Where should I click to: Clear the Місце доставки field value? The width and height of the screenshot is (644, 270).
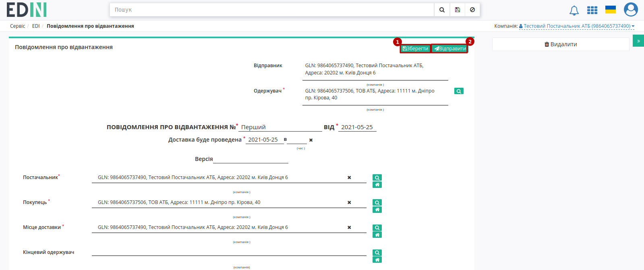coord(349,227)
